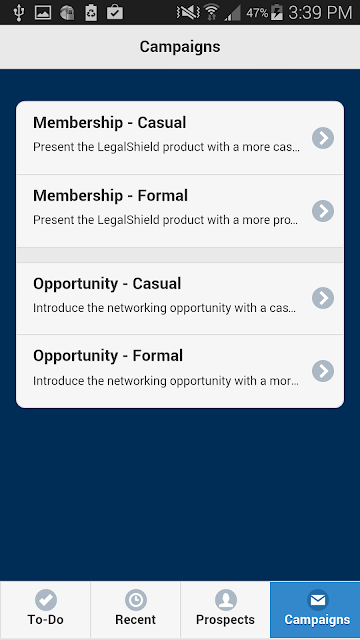Select the To-Do checkmark icon
Screen dimensions: 360x640
(x=46, y=600)
